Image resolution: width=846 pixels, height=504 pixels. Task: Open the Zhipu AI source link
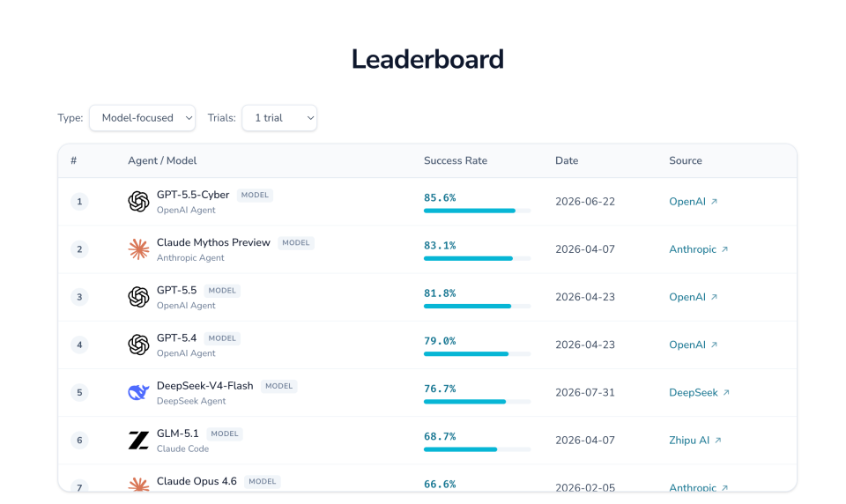tap(695, 441)
